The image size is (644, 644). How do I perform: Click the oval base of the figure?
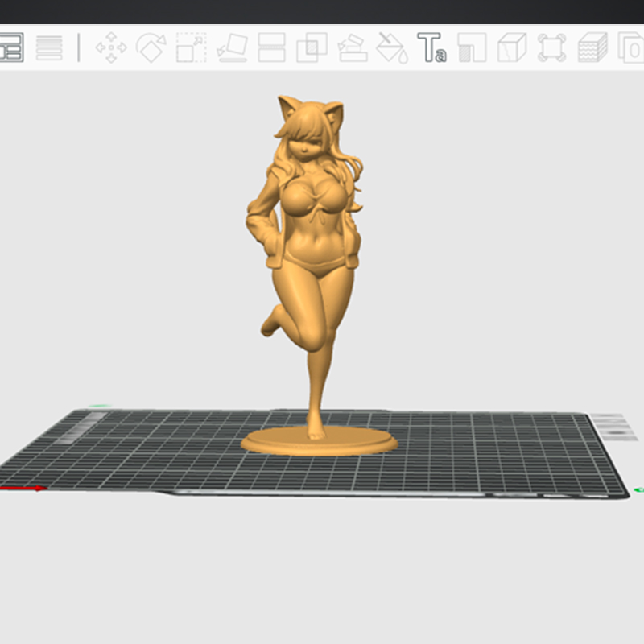[x=319, y=442]
